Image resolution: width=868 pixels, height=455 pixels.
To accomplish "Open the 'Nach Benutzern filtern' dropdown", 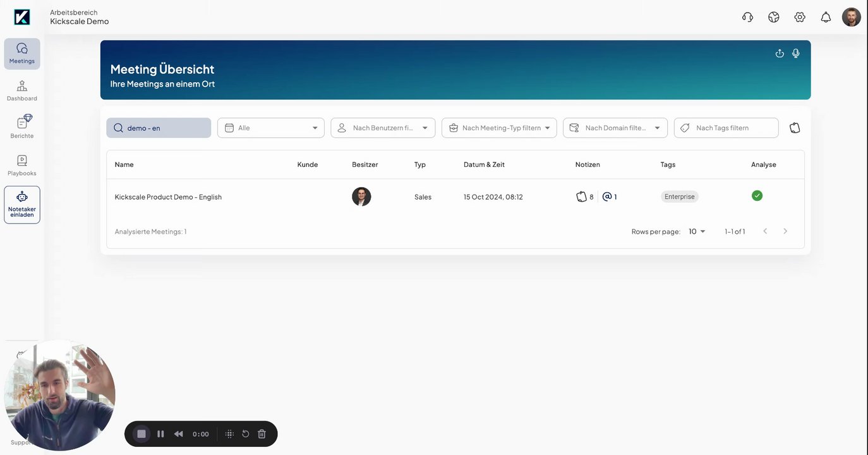I will 383,128.
